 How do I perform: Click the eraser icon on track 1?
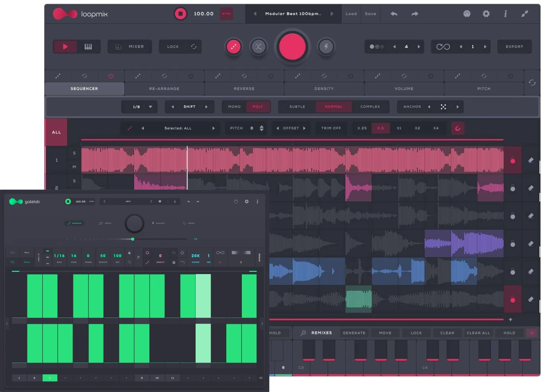coord(531,160)
